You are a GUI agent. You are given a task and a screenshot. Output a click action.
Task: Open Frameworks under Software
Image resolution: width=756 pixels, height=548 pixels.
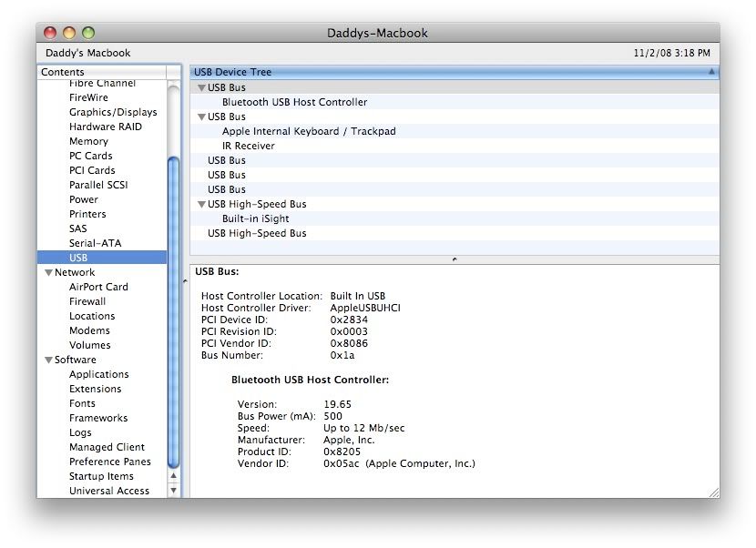click(98, 418)
